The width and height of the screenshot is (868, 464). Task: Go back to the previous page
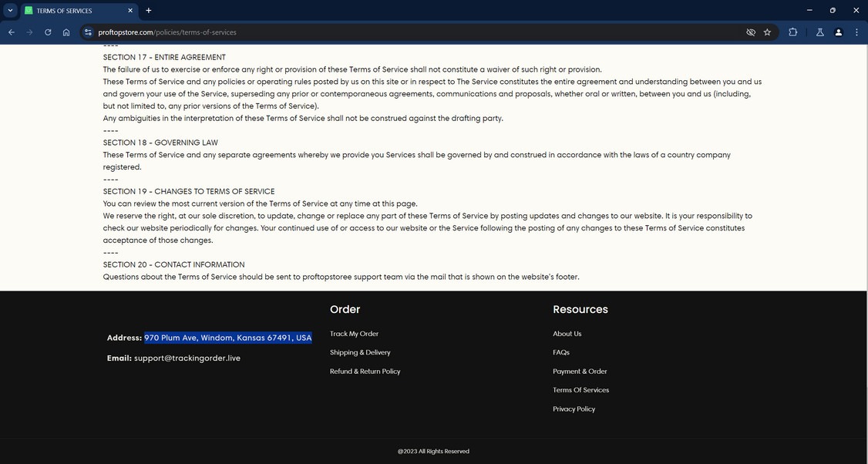click(x=12, y=32)
